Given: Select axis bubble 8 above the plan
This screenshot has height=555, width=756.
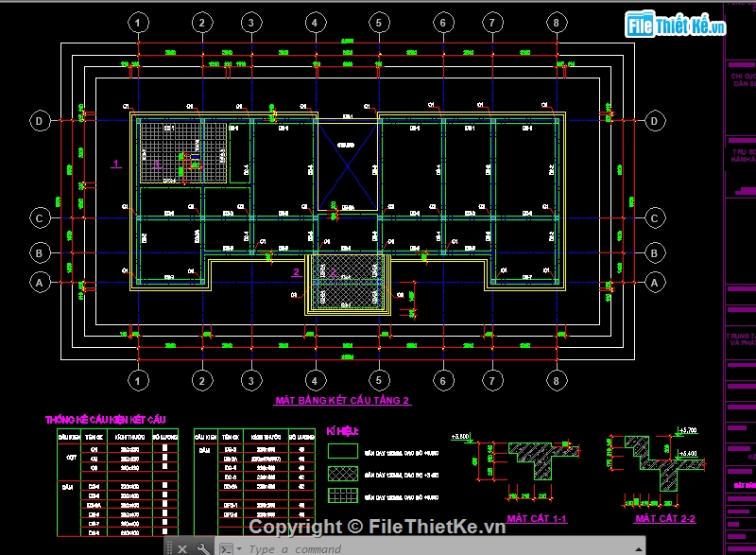Looking at the screenshot, I should (x=557, y=23).
